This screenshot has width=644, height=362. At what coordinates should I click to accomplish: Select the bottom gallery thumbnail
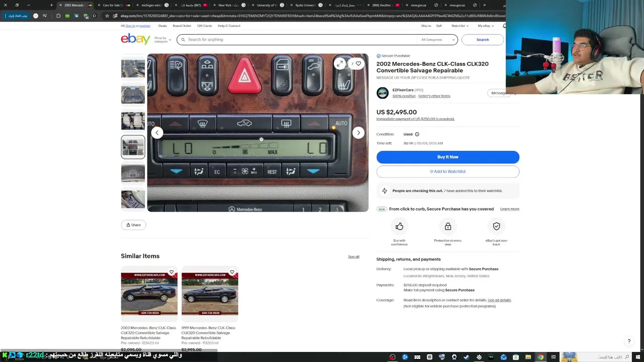pyautogui.click(x=133, y=199)
